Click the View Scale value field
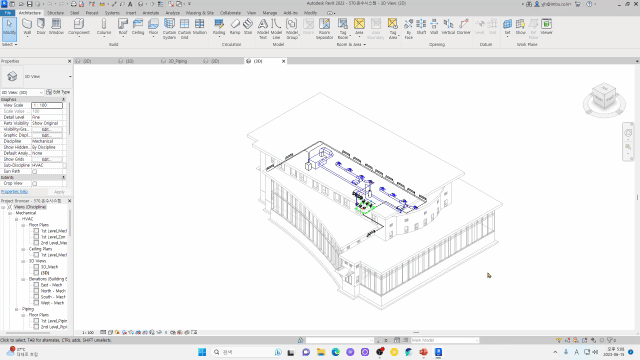The width and height of the screenshot is (640, 360). coord(47,105)
